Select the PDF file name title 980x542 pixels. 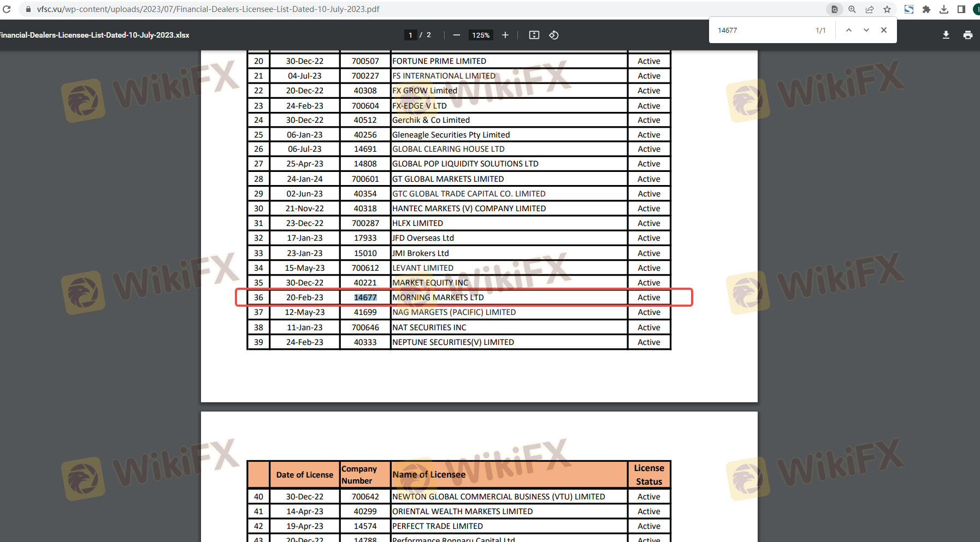click(94, 35)
